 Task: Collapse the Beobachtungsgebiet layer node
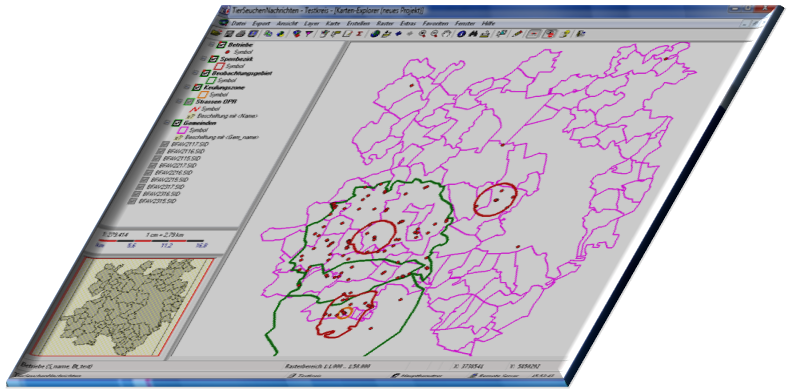coord(196,73)
